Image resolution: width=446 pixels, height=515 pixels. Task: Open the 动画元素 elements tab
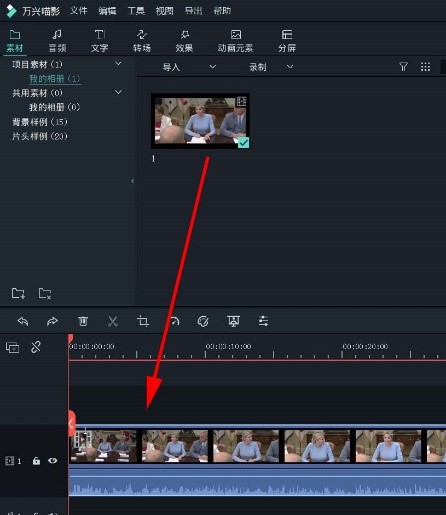tap(235, 41)
